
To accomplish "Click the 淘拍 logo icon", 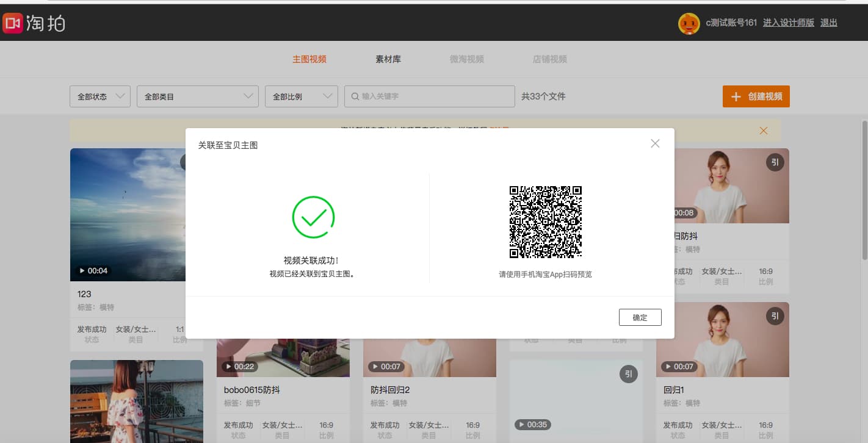I will tap(12, 23).
